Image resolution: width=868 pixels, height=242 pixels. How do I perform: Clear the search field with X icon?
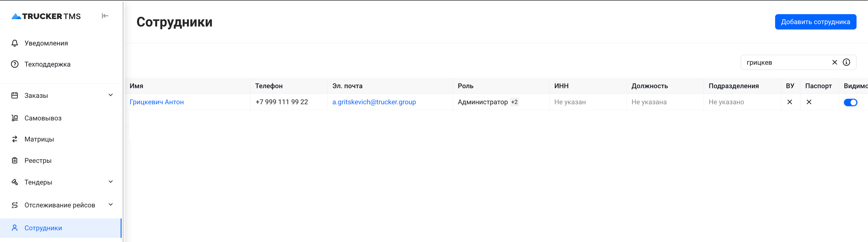[835, 62]
